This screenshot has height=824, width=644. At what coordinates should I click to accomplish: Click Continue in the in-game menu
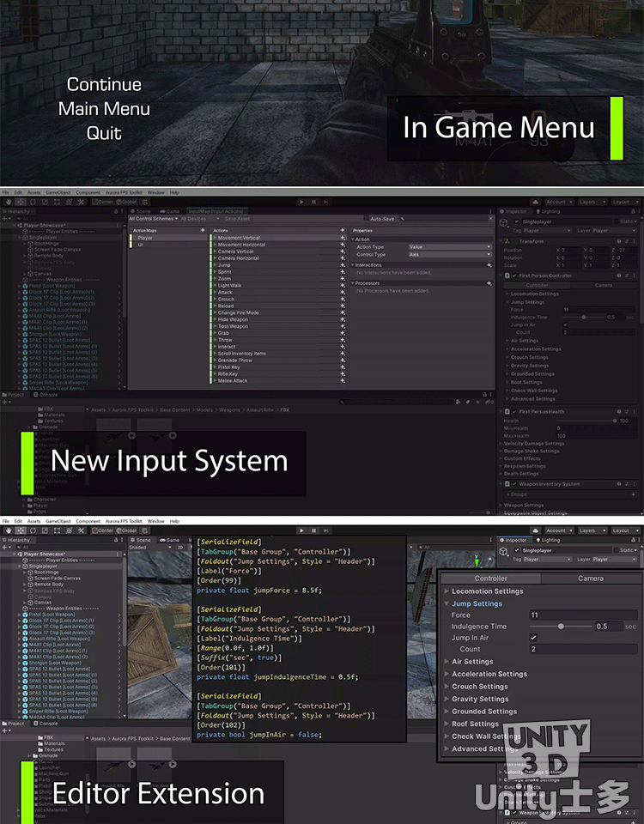click(x=104, y=85)
